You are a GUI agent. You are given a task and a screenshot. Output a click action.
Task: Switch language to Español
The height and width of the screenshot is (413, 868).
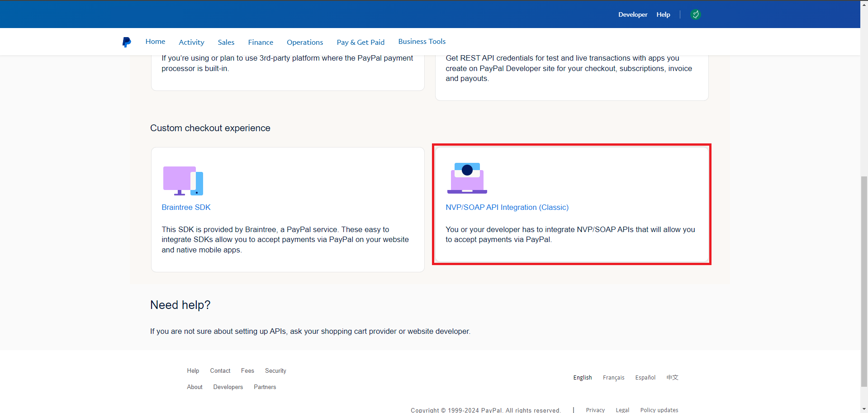645,377
